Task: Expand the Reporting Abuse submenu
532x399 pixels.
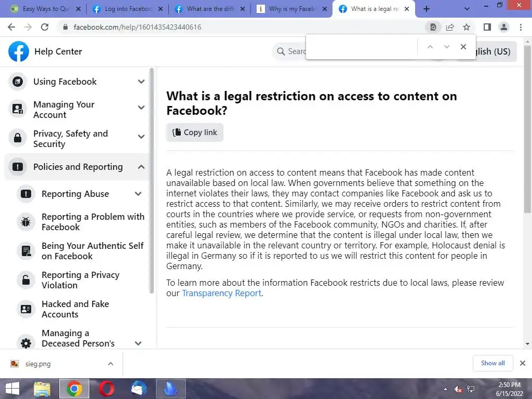Action: point(138,194)
